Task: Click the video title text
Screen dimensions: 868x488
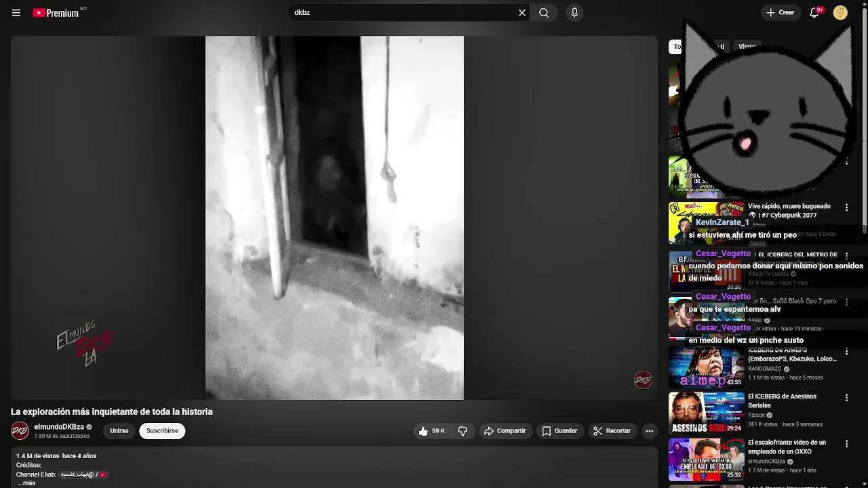Action: 112,411
